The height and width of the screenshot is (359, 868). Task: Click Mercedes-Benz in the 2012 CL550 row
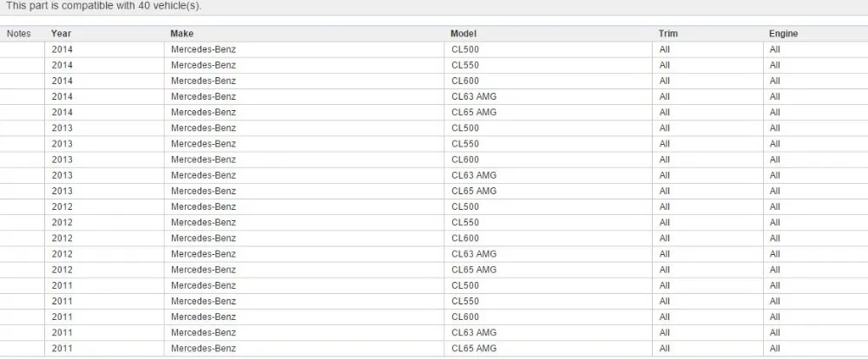click(203, 223)
